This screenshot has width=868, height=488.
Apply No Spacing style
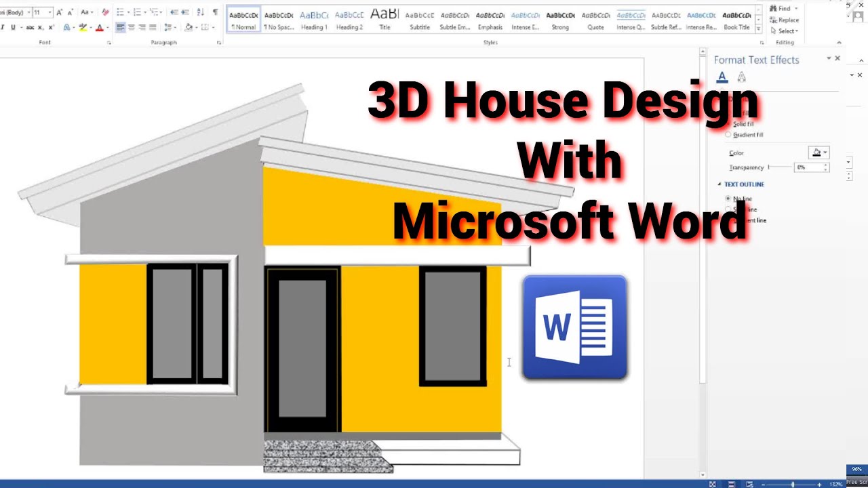coord(279,20)
